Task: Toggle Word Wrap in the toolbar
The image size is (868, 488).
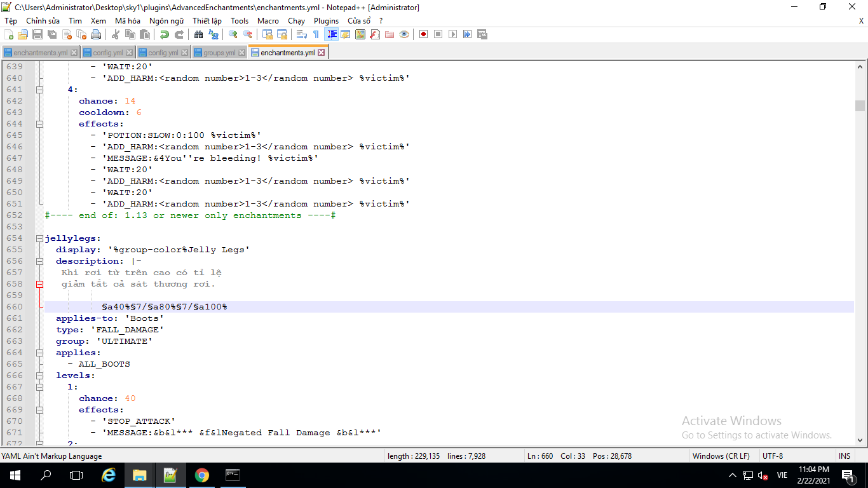Action: click(301, 34)
